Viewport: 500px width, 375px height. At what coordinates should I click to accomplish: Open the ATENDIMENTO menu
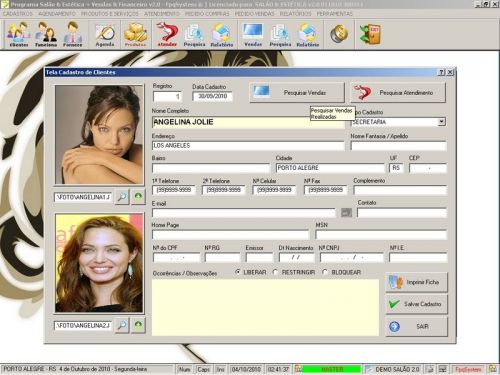click(162, 14)
